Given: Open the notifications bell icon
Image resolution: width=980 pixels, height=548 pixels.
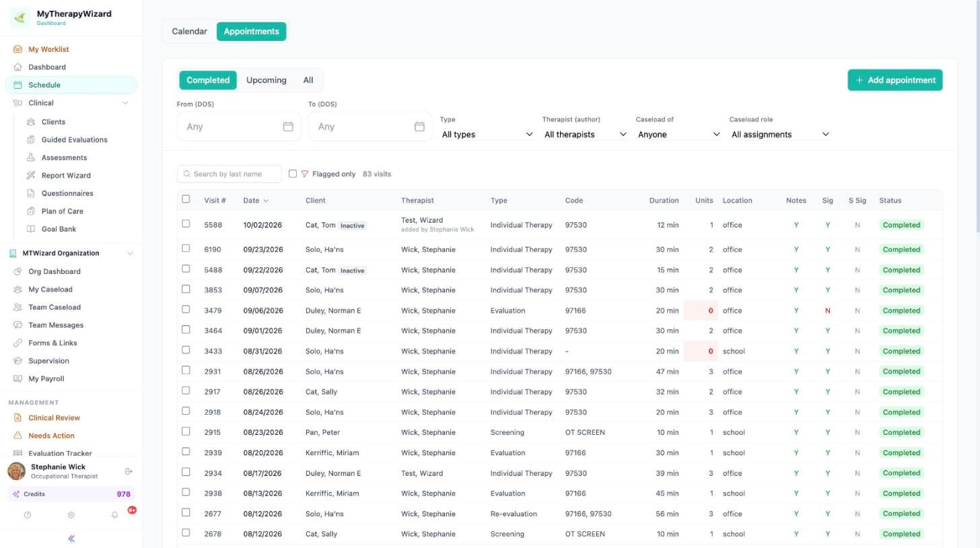Looking at the screenshot, I should 114,515.
